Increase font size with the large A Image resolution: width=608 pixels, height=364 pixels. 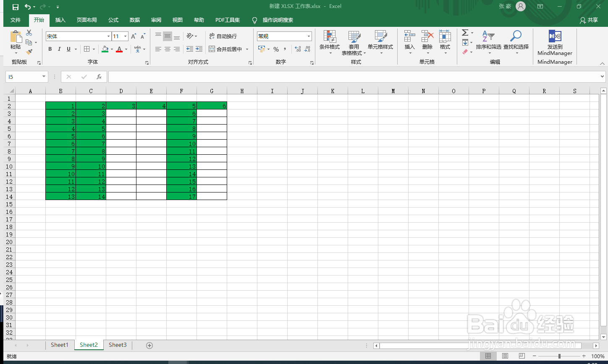(134, 36)
